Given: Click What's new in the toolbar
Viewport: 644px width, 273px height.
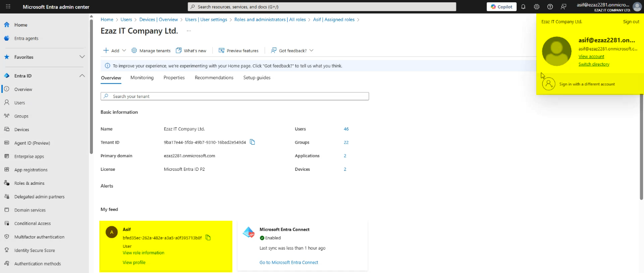Looking at the screenshot, I should coord(191,50).
